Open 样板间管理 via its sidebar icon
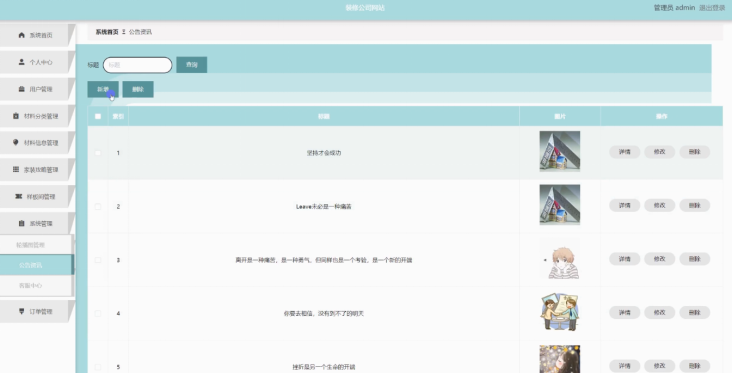This screenshot has height=374, width=733. pos(18,196)
